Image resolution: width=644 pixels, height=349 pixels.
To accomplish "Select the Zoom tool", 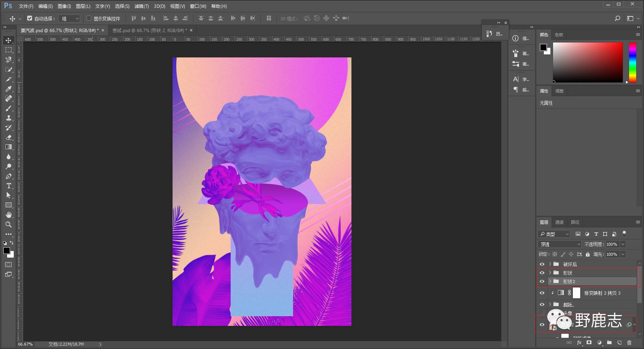I will coord(9,224).
